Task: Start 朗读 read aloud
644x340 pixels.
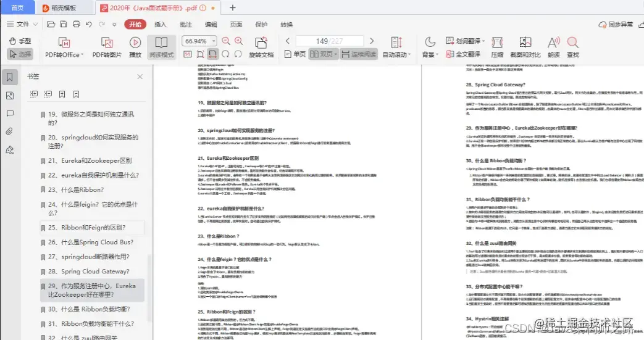Action: click(x=554, y=48)
